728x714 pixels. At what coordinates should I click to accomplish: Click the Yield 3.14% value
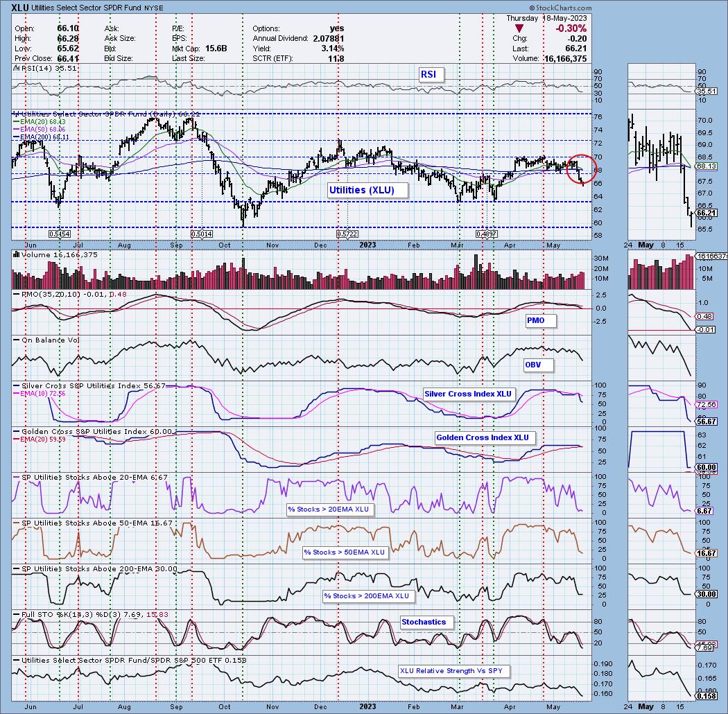tap(333, 49)
